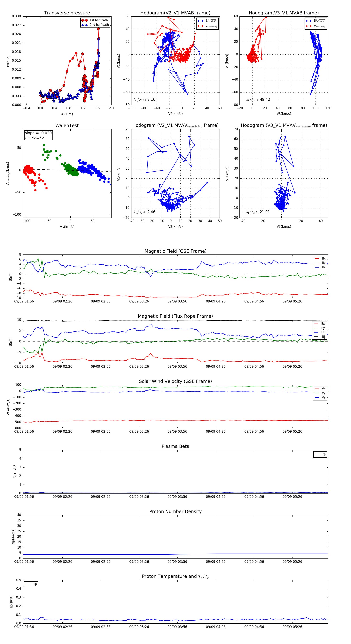This screenshot has height=644, width=351.
Task: Click the 'WalenTest' plot title
Action: tap(67, 125)
